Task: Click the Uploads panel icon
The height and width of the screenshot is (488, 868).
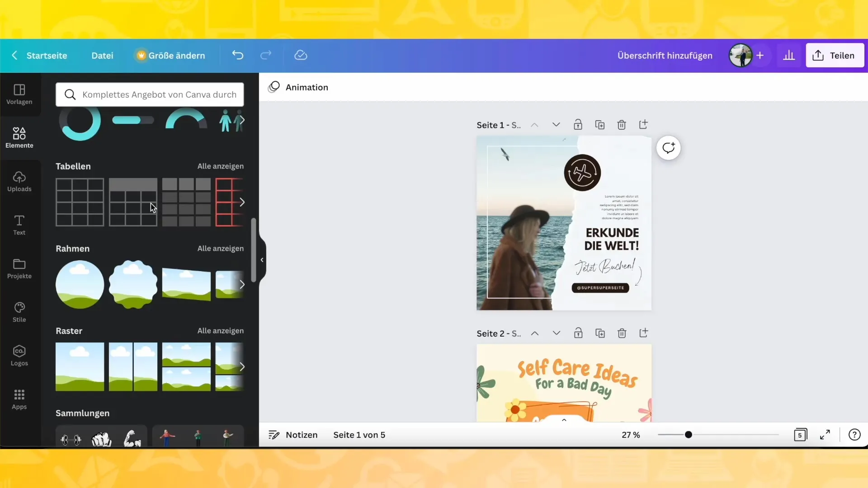Action: [19, 181]
